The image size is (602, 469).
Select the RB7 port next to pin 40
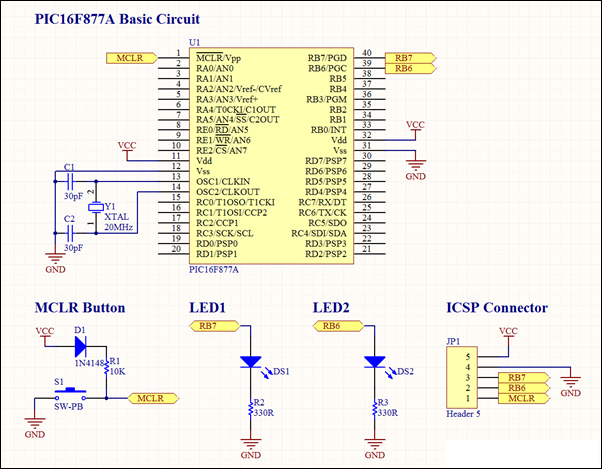(x=410, y=58)
